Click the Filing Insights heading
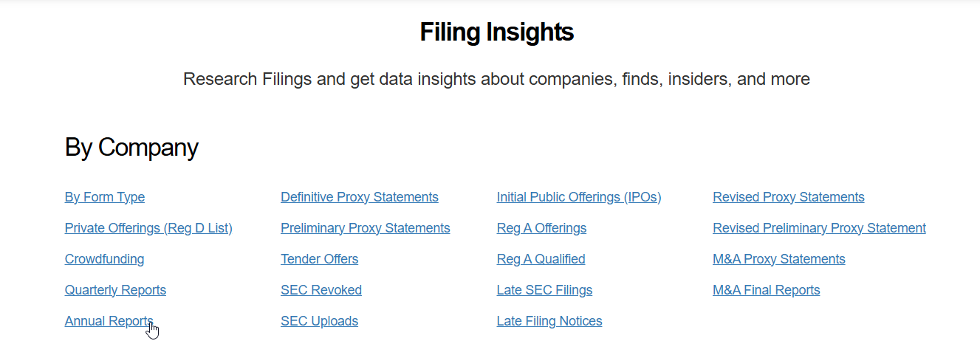Viewport: 980px width, 358px height. [x=496, y=32]
